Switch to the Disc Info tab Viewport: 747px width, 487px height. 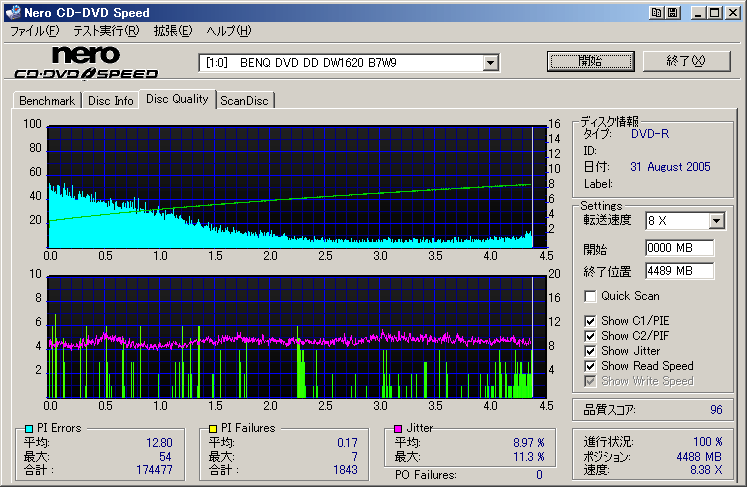(x=111, y=101)
